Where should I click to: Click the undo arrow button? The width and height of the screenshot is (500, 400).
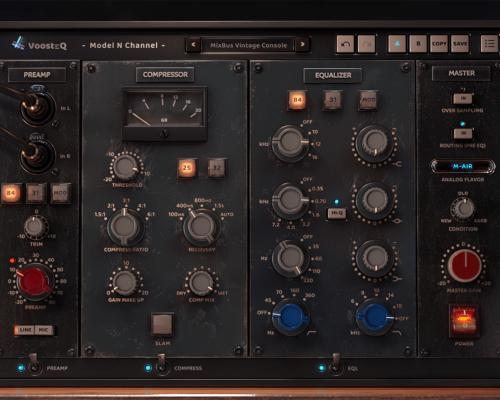tap(345, 44)
